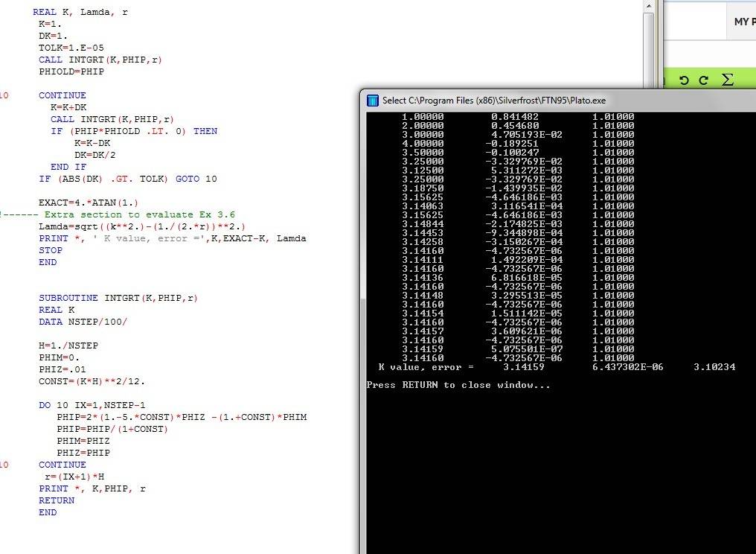The image size is (756, 554).
Task: Click 'Press RETURN to close window' text
Action: point(458,385)
